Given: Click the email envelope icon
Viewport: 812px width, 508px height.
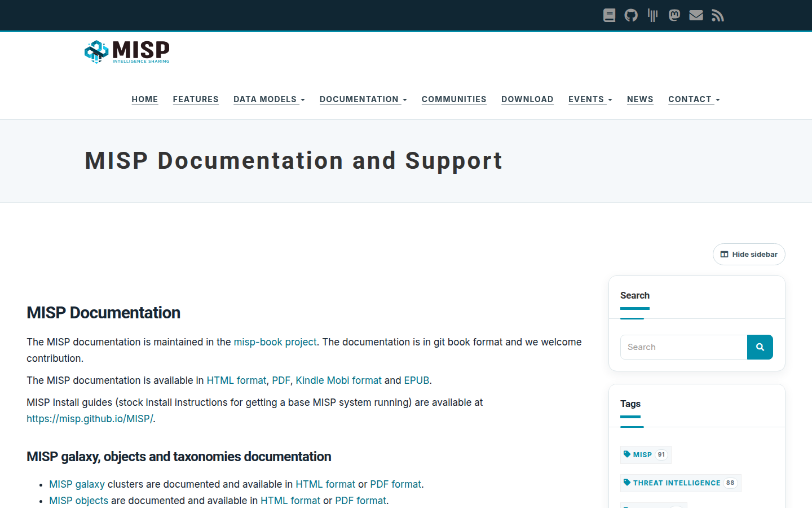Looking at the screenshot, I should tap(696, 15).
